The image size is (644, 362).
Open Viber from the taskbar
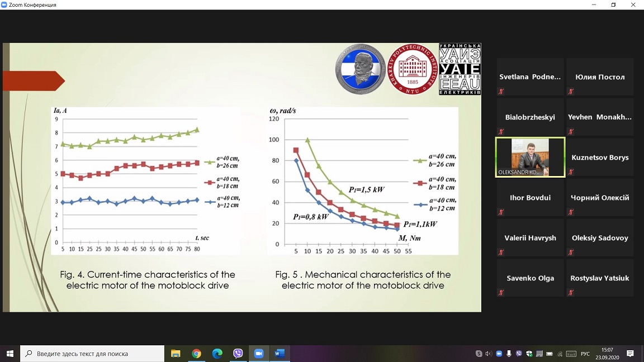238,354
